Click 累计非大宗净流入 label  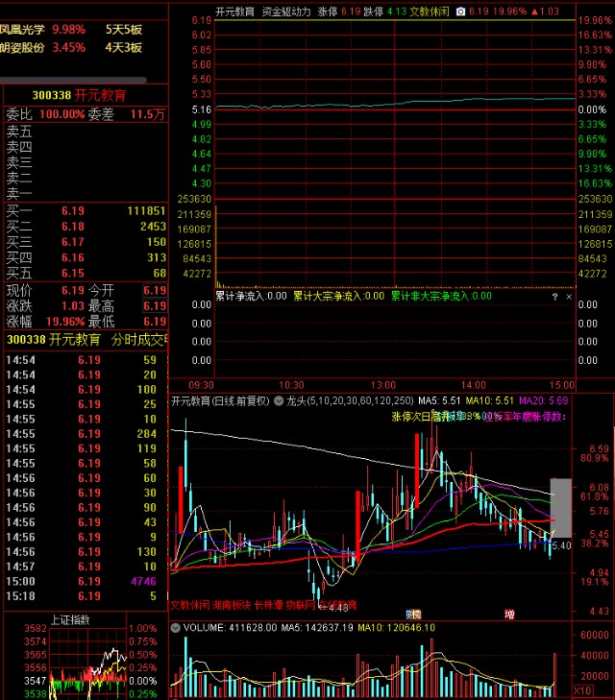tap(441, 296)
